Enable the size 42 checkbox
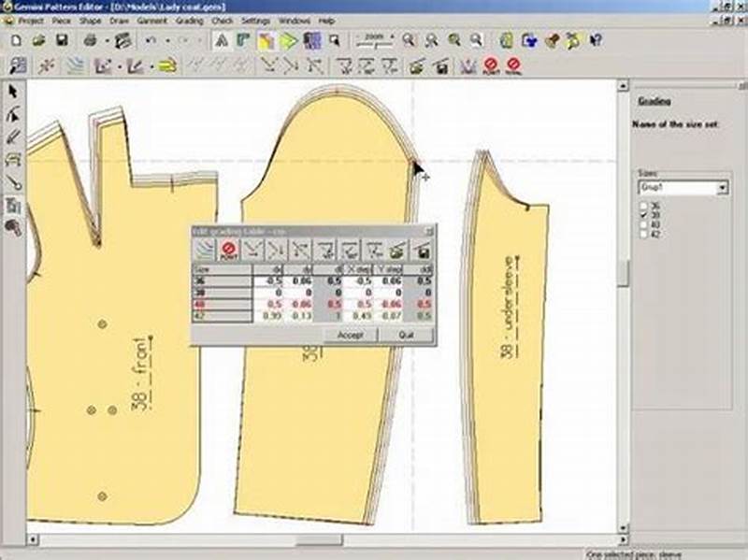 (643, 233)
